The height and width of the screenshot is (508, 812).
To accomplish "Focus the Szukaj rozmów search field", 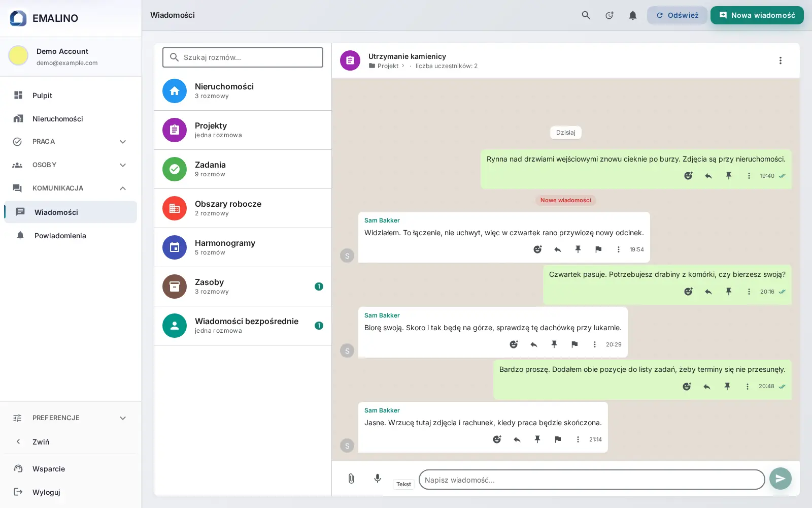I will coord(243,57).
